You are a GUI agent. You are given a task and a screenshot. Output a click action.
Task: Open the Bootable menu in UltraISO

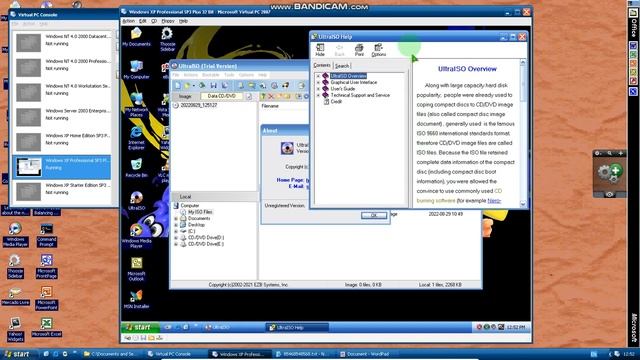[211, 75]
